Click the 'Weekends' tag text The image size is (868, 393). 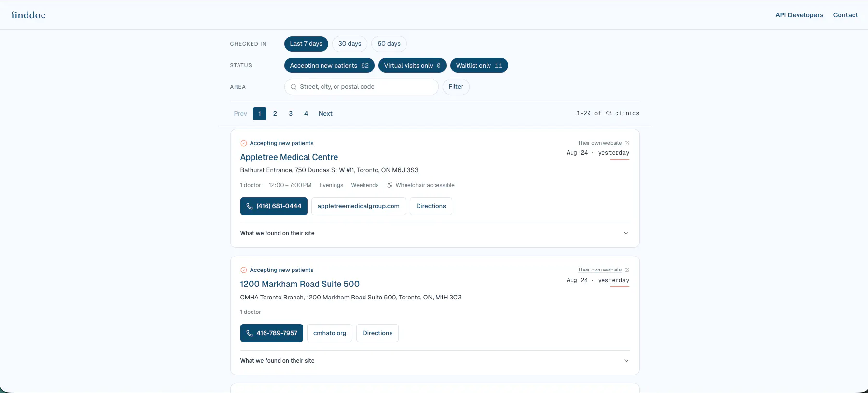pos(365,185)
